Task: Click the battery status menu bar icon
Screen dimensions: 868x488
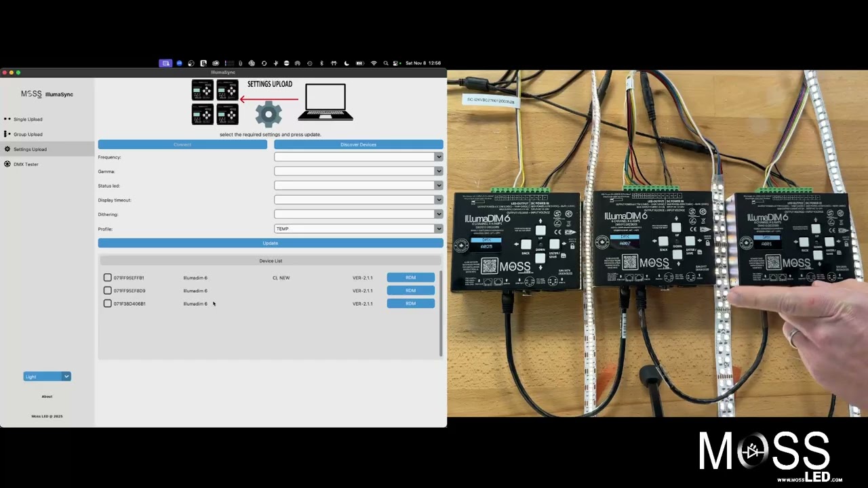Action: pyautogui.click(x=360, y=63)
